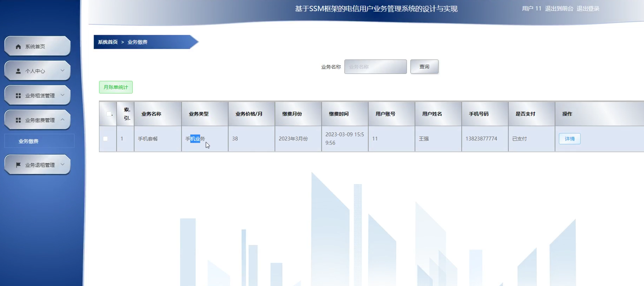Click the 2023-03-09 15:59:56 time cell

pyautogui.click(x=345, y=139)
